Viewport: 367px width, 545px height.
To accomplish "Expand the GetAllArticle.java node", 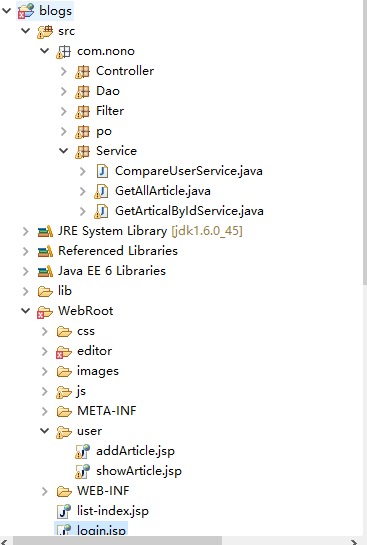I will 82,191.
